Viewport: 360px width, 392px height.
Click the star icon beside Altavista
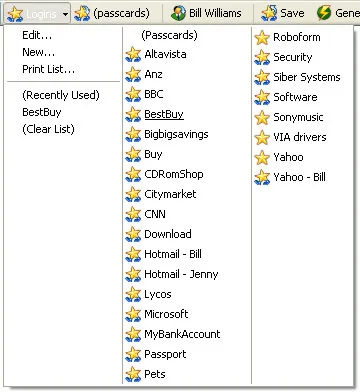point(133,54)
